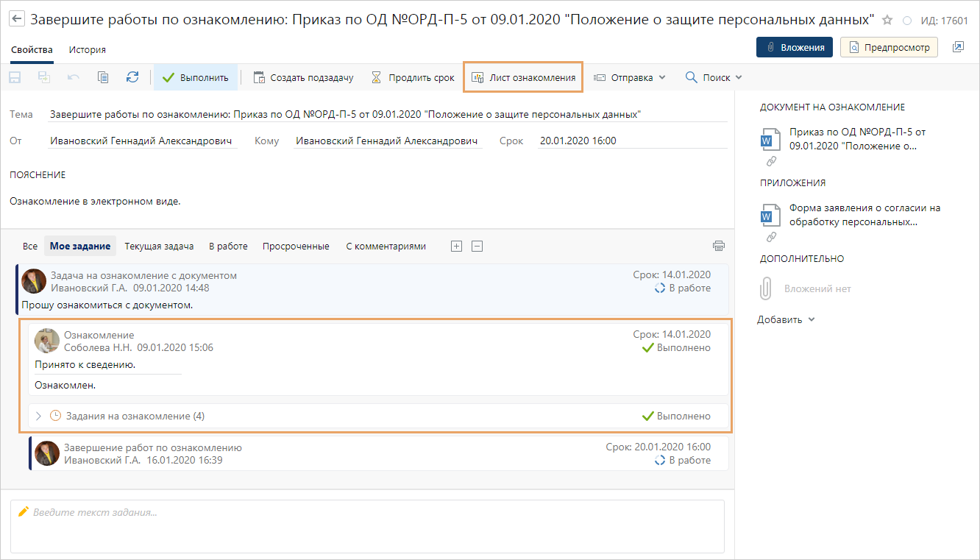
Task: Open the Добавить dropdown in attachments
Action: point(786,319)
